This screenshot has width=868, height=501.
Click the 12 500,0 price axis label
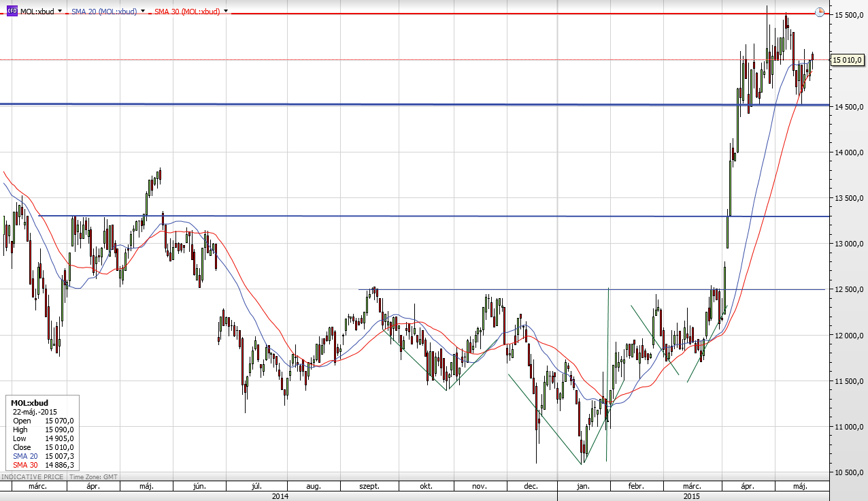click(x=850, y=289)
